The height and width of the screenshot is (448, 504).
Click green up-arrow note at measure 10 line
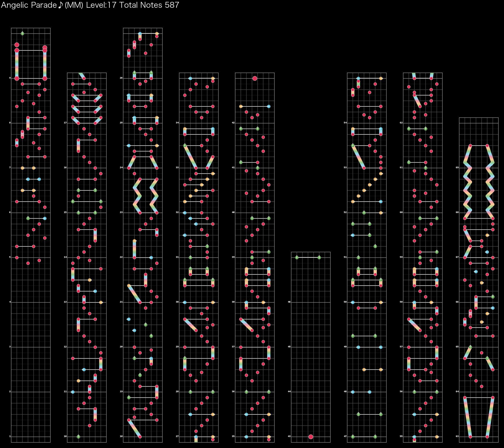pyautogui.click(x=78, y=437)
